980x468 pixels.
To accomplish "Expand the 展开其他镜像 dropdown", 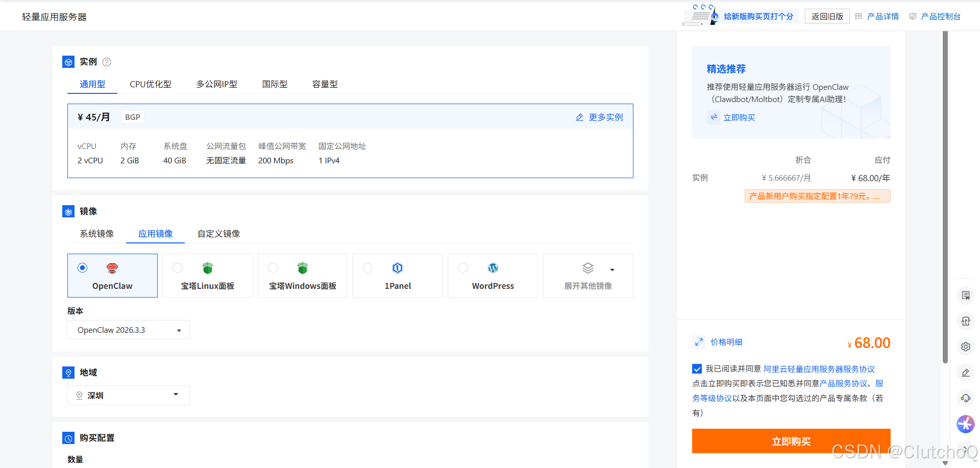I will point(588,276).
